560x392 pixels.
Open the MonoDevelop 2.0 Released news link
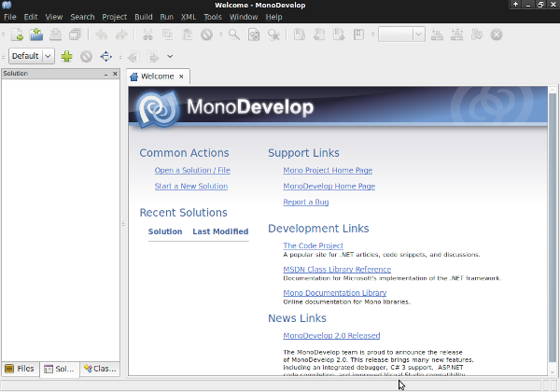tap(331, 336)
